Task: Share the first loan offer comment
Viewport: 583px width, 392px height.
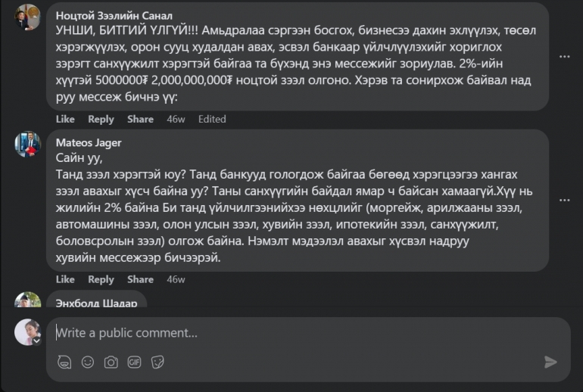Action: click(140, 119)
